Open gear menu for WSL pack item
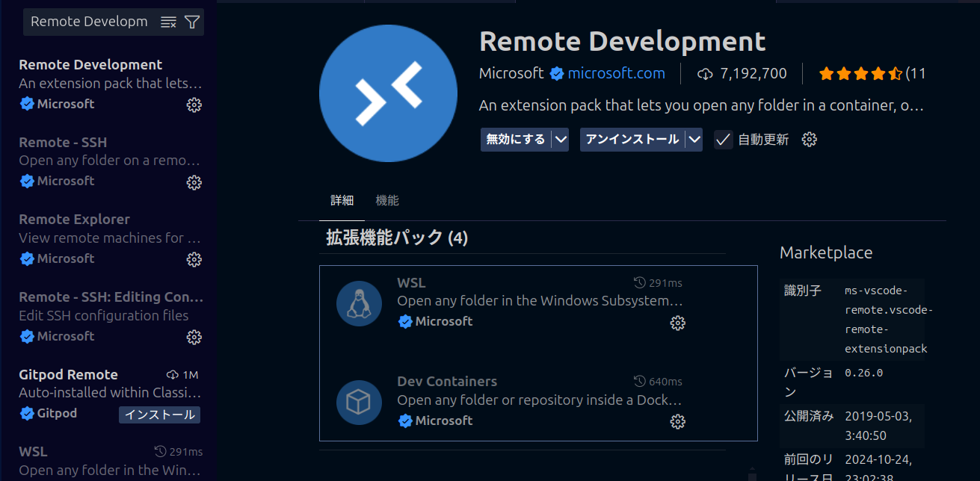The width and height of the screenshot is (980, 481). point(677,323)
